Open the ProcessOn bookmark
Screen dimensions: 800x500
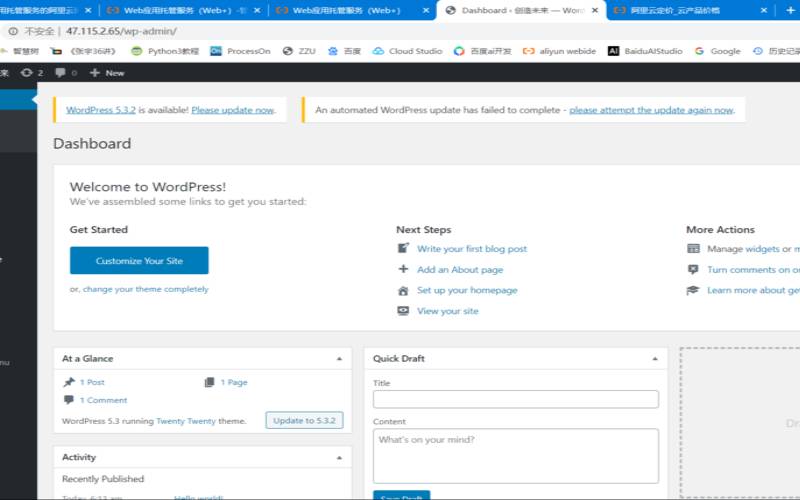point(240,51)
